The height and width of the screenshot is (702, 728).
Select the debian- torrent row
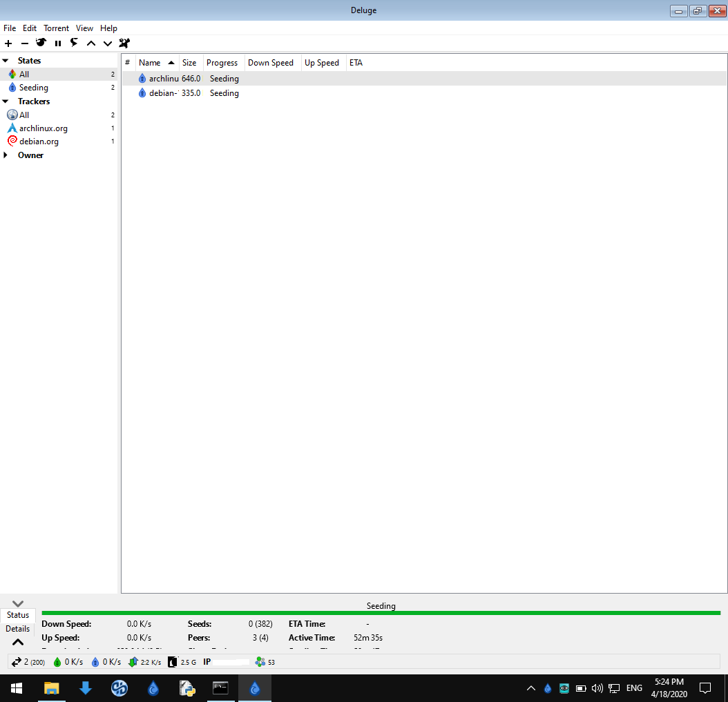pyautogui.click(x=424, y=92)
